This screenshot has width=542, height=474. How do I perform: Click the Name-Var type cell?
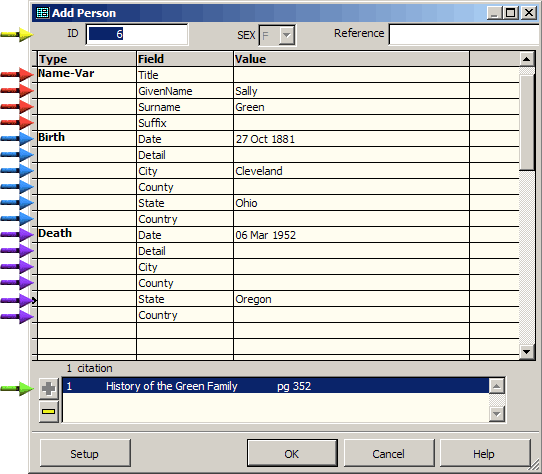pyautogui.click(x=86, y=74)
